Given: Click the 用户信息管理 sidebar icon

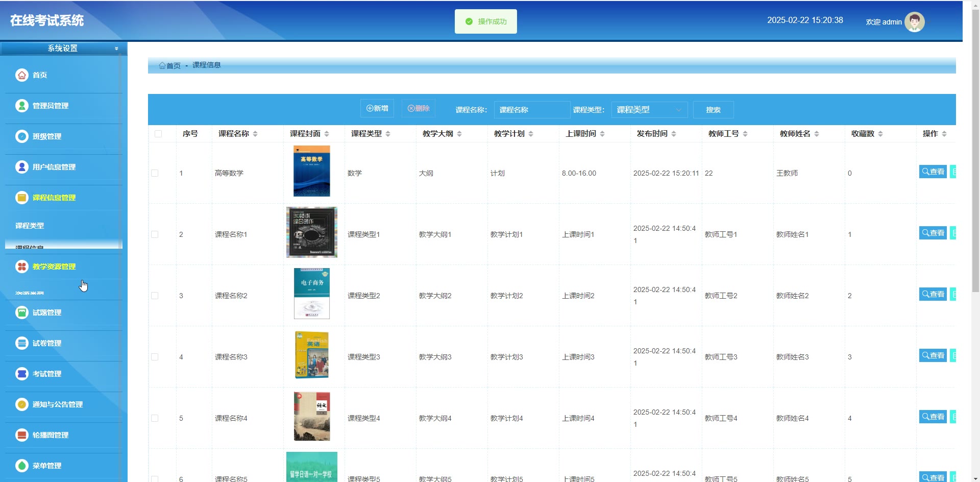Looking at the screenshot, I should coord(21,167).
